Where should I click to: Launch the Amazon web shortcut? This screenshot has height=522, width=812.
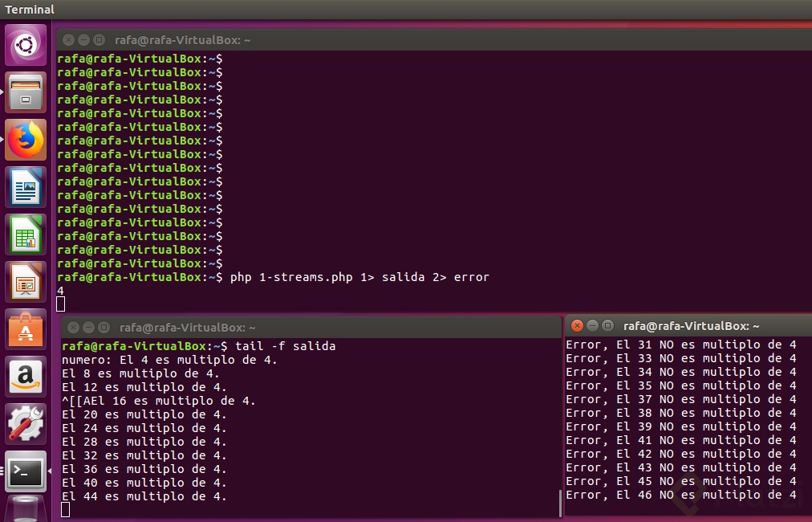point(26,376)
